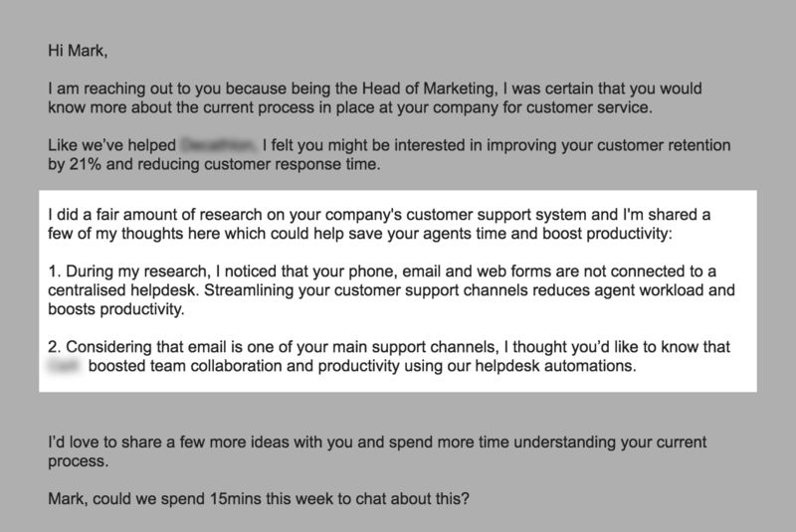Click the numeral '1.' starting the first point
This screenshot has width=796, height=532.
(54, 272)
